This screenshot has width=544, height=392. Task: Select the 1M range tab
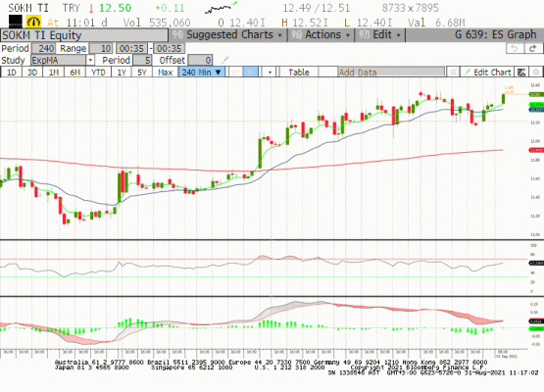[54, 73]
